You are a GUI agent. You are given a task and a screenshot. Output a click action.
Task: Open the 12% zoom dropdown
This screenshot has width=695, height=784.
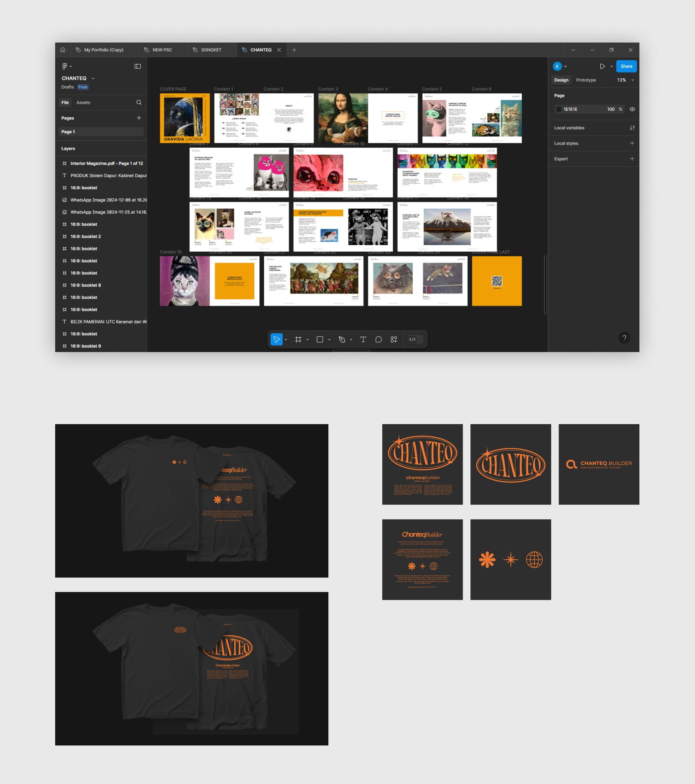pyautogui.click(x=625, y=80)
